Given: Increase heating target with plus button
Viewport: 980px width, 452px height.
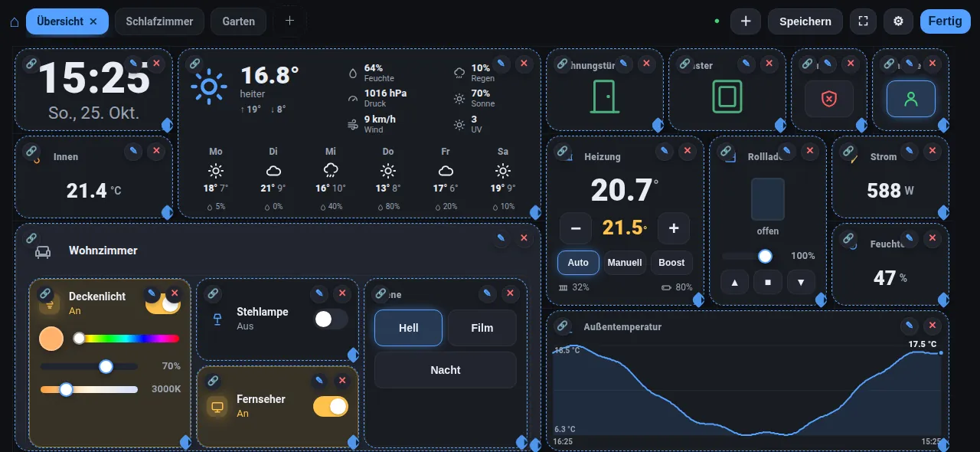Looking at the screenshot, I should coord(674,228).
